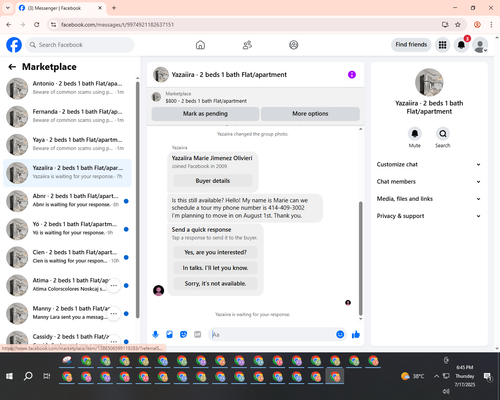Click the browser address bar URL
Screen dimensions: 500x400
(118, 25)
